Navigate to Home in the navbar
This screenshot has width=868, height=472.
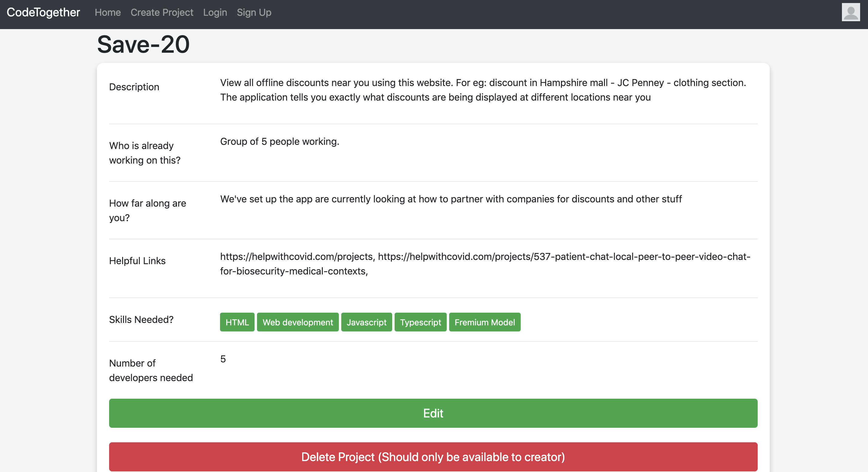click(108, 12)
